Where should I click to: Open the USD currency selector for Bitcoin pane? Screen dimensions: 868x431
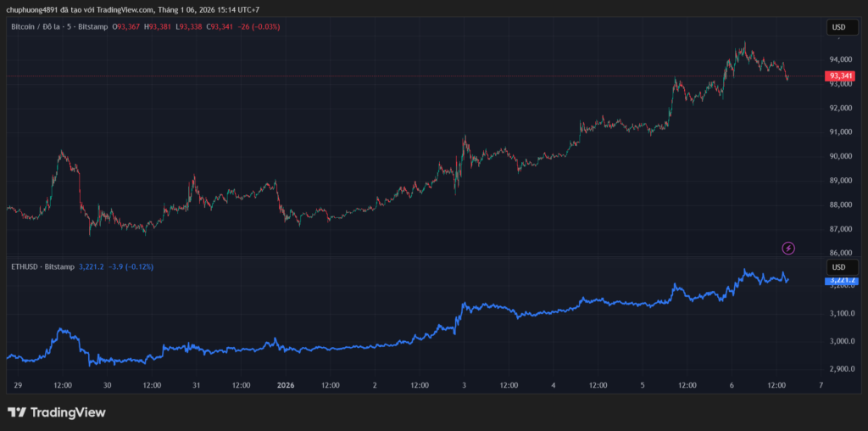tap(838, 27)
